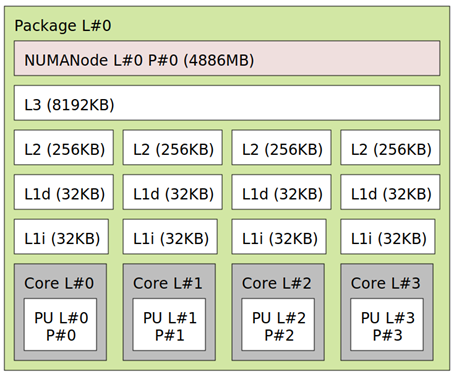Select the L1i cache above Core L#2
Screen dimensions: 459x384
tap(279, 237)
